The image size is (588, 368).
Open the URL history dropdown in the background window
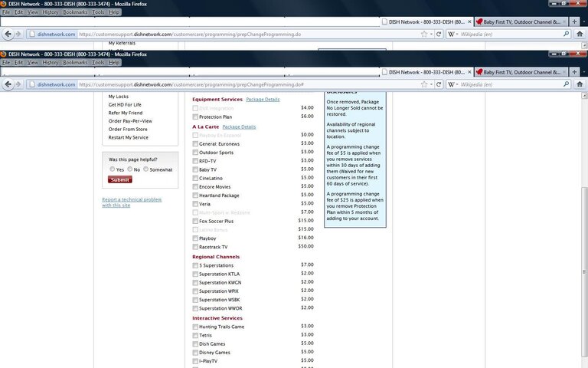pos(431,34)
